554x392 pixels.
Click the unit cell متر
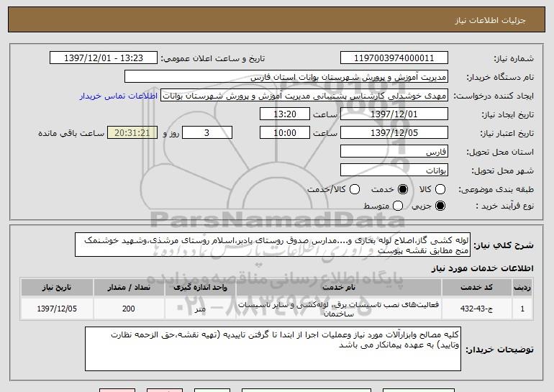200,309
